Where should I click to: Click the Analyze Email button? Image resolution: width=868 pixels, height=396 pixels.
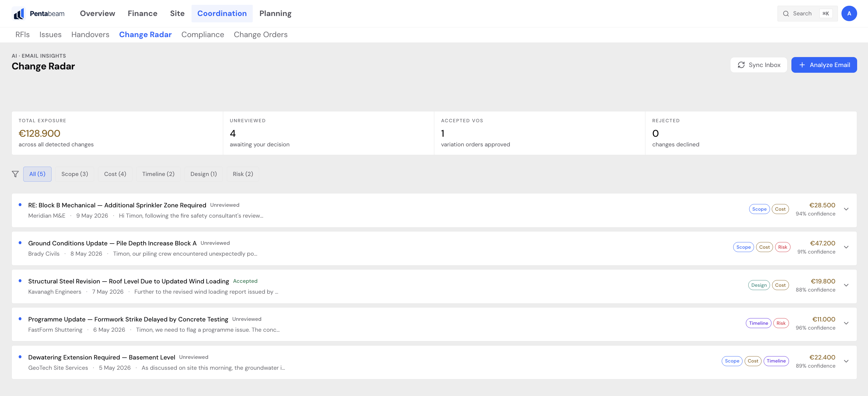(x=824, y=65)
